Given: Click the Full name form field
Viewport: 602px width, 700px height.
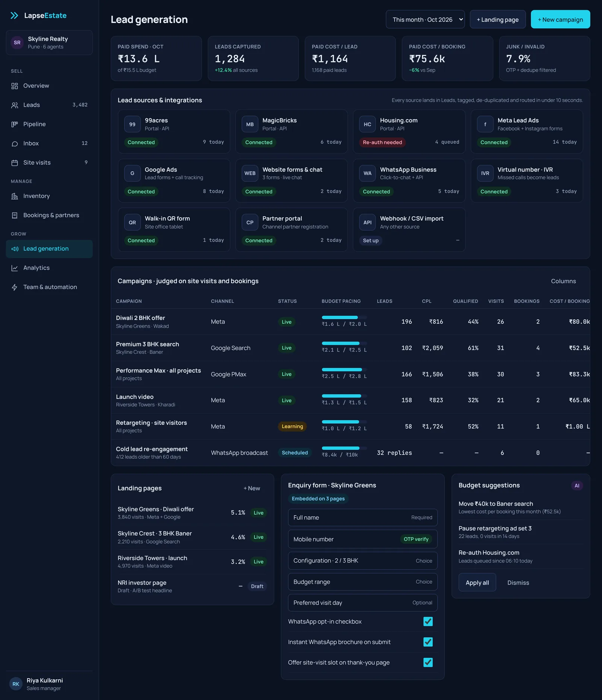Looking at the screenshot, I should 363,518.
